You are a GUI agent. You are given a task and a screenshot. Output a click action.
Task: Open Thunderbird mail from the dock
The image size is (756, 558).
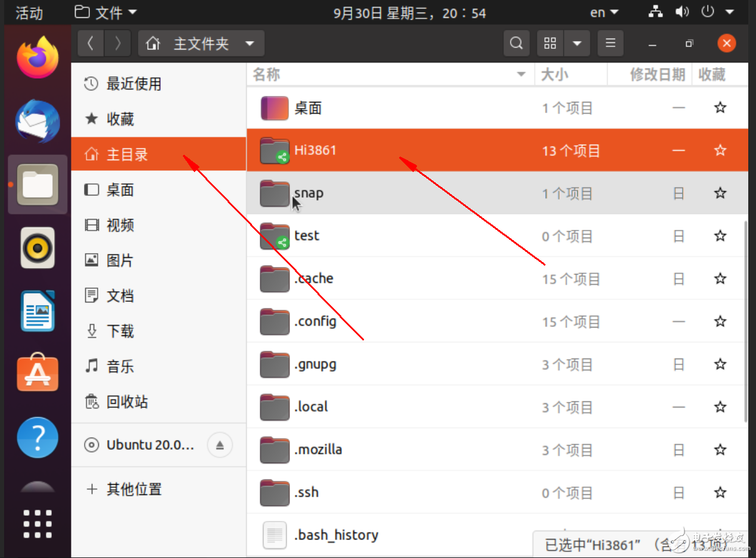click(x=38, y=121)
